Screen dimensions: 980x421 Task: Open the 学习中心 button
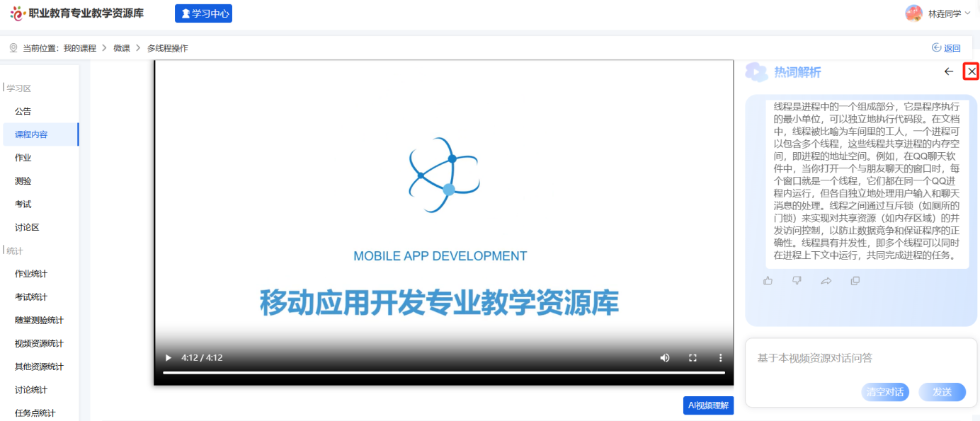[x=204, y=13]
